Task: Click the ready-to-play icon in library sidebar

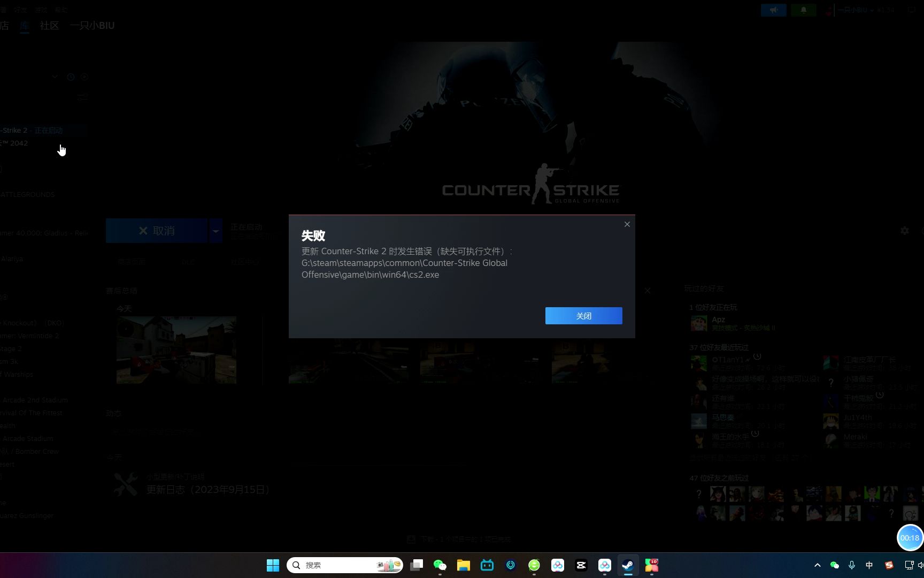Action: pyautogui.click(x=84, y=77)
